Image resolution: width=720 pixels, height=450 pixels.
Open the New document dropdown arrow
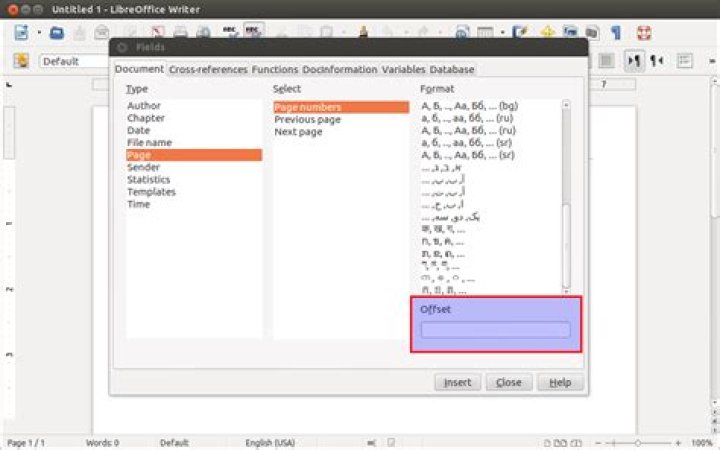pyautogui.click(x=39, y=33)
